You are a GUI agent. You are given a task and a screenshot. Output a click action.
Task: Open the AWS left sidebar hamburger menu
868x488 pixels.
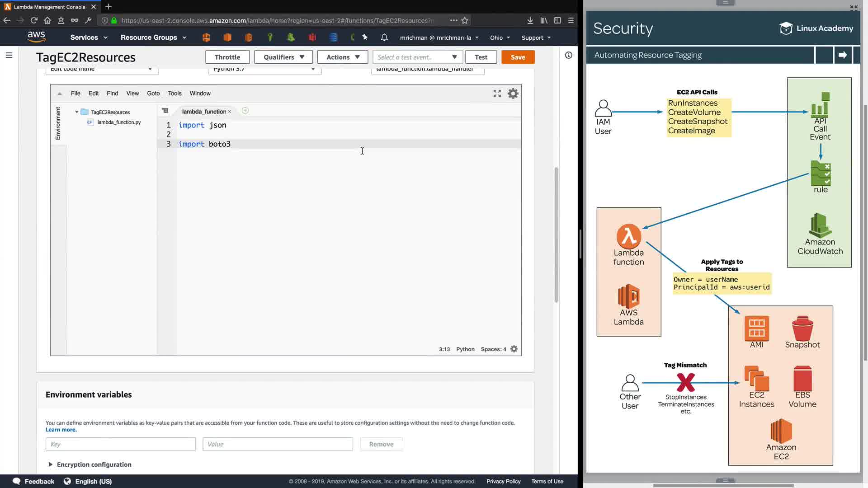[9, 55]
